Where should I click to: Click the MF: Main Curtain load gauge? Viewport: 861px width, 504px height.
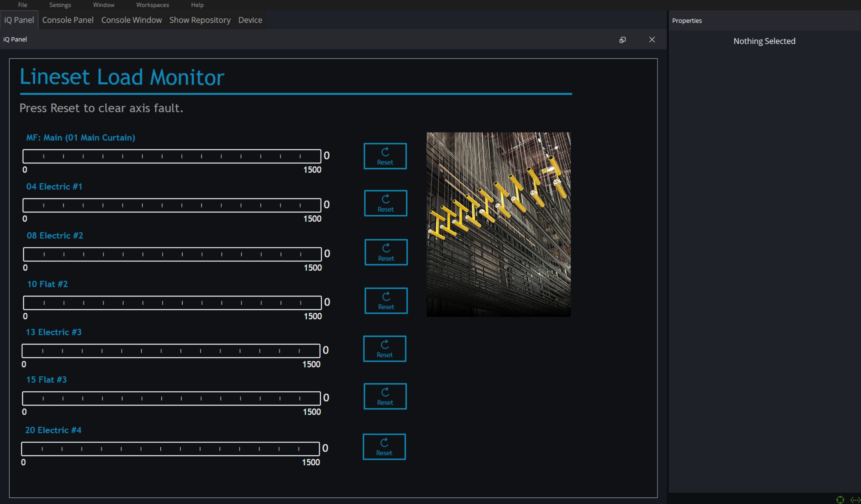[x=172, y=156]
